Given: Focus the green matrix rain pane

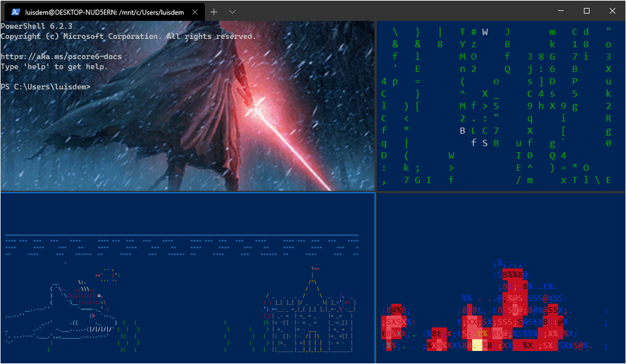Looking at the screenshot, I should point(501,106).
